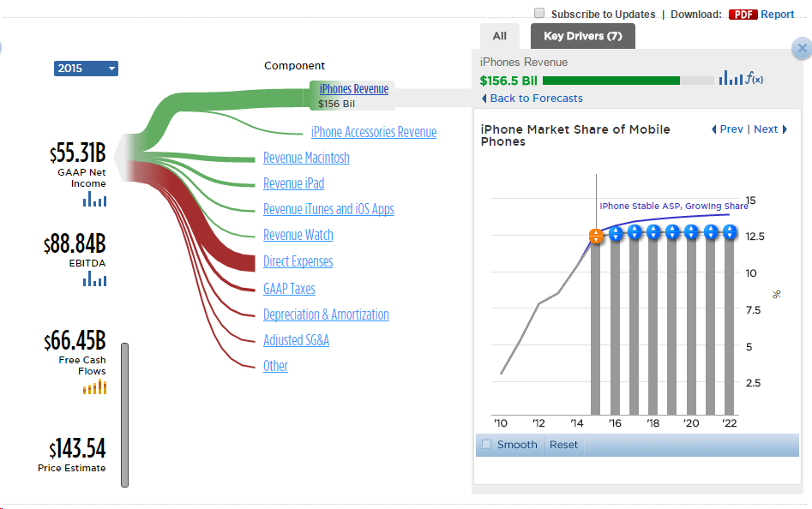Open Adjusted SG&A link
The height and width of the screenshot is (509, 812).
click(x=296, y=340)
